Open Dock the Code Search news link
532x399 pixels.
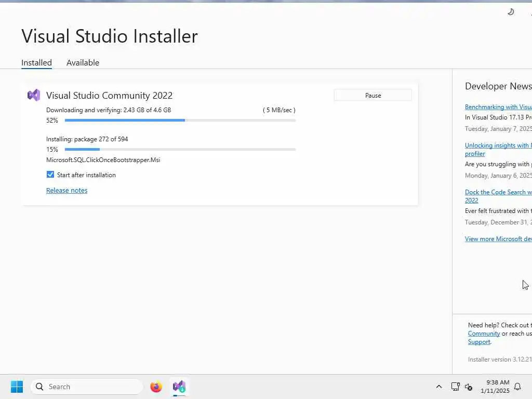(x=498, y=196)
